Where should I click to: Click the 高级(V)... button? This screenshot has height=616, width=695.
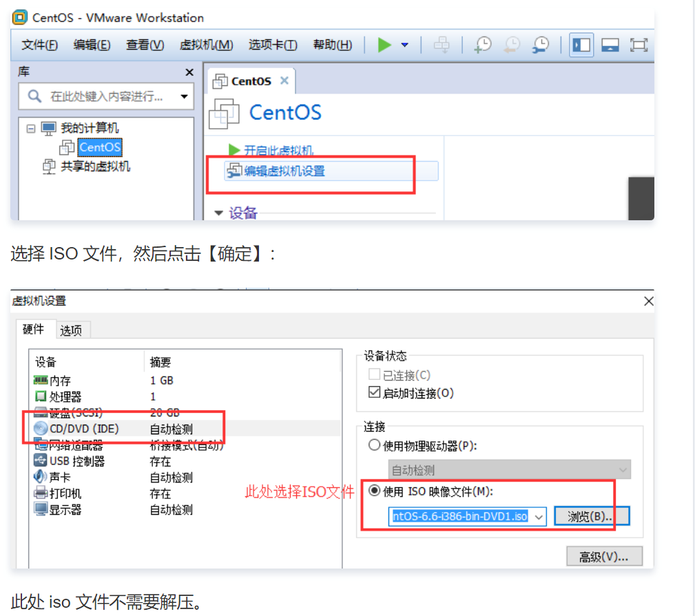[604, 556]
